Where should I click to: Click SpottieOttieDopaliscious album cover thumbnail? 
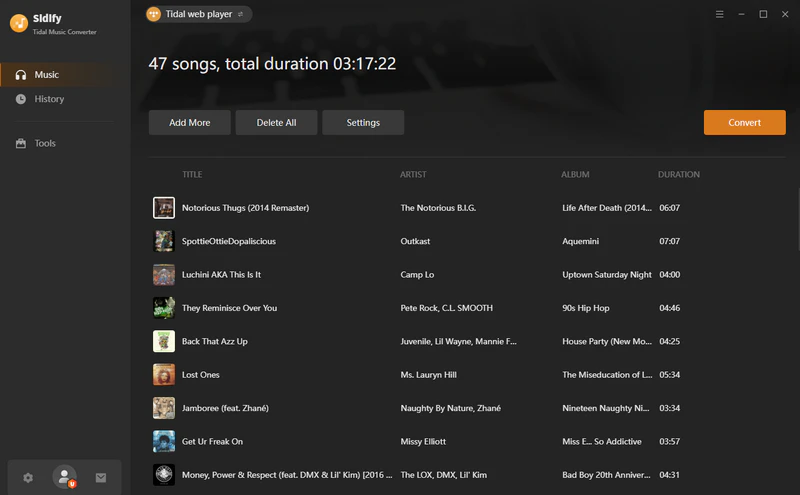point(164,241)
